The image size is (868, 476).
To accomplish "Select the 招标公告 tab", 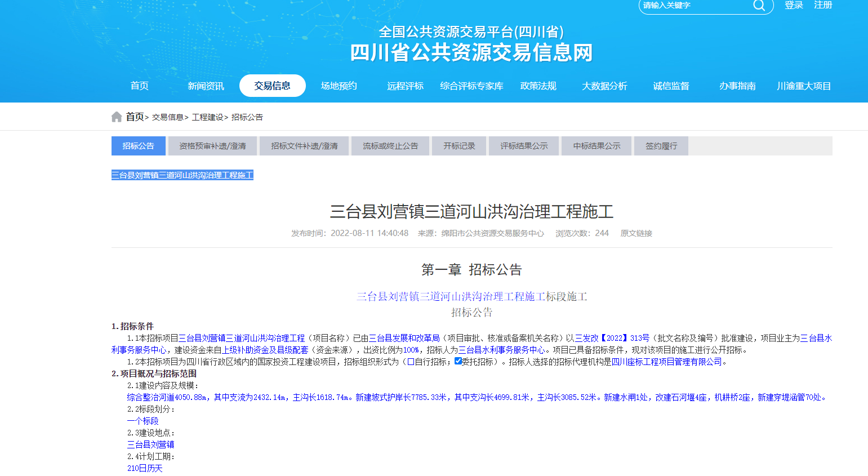I will pos(139,146).
